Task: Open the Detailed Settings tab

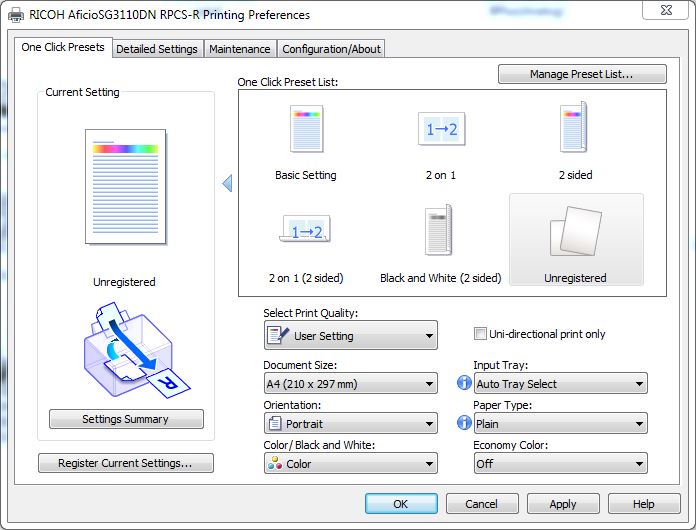Action: 157,49
